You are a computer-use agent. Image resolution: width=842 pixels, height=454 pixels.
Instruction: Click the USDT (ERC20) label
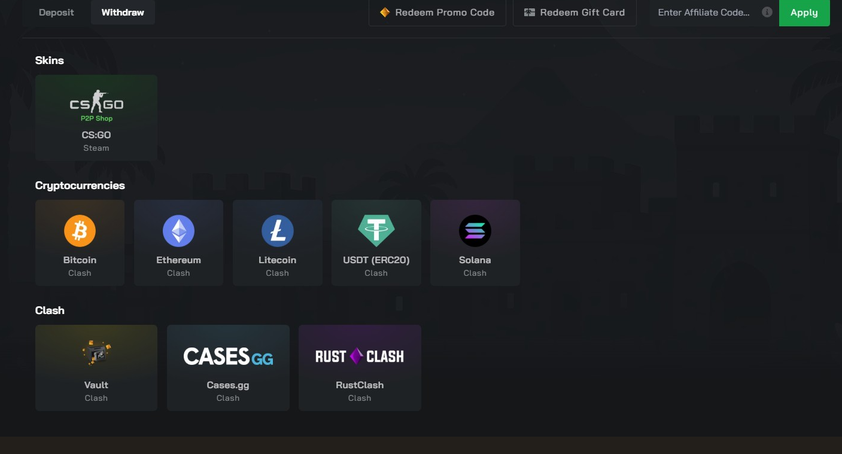[x=376, y=260]
